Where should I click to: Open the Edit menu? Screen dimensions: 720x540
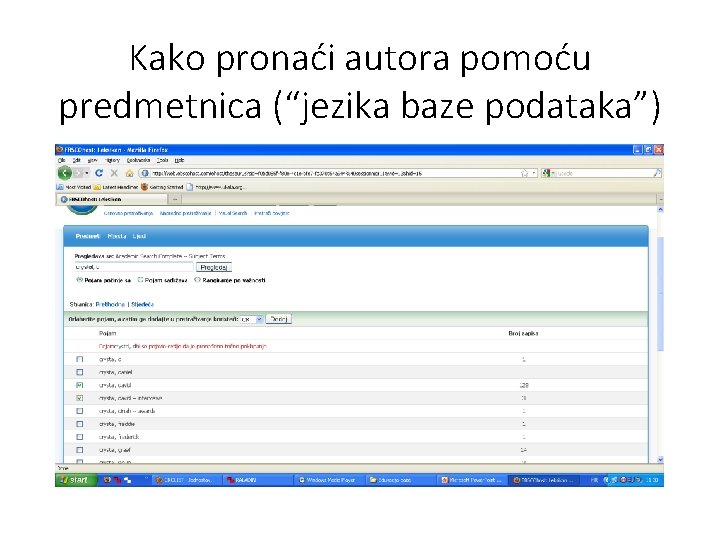(x=76, y=160)
